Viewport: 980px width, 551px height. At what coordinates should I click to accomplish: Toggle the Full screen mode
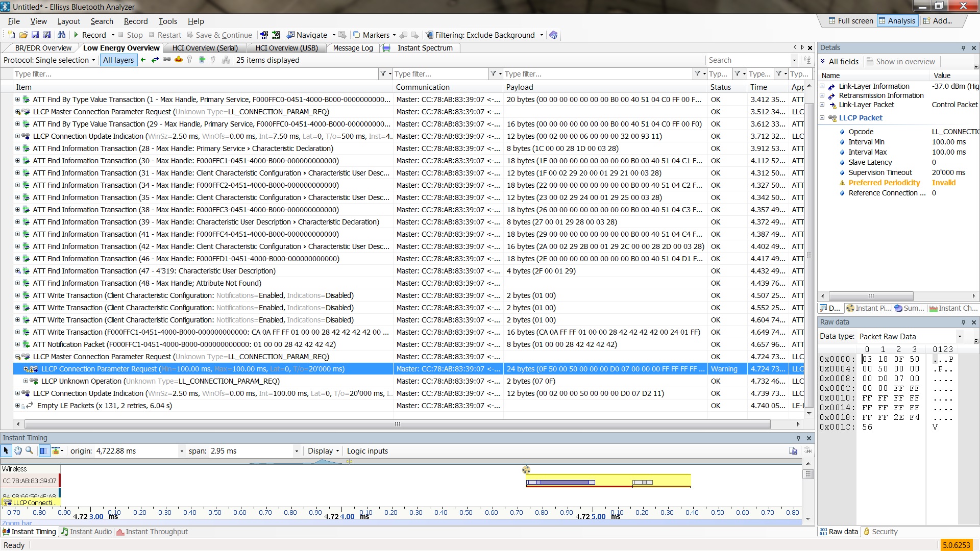pos(850,21)
